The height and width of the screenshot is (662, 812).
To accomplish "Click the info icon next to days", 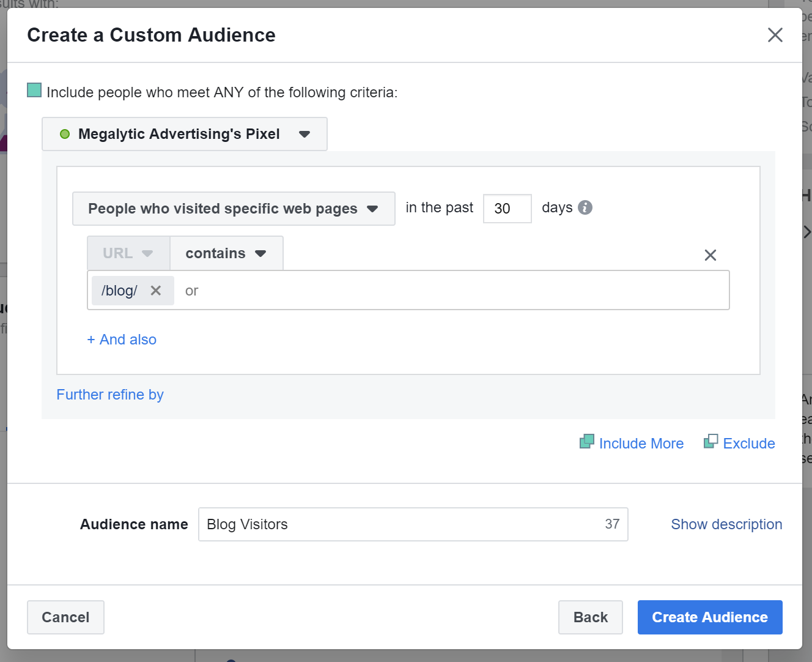I will pyautogui.click(x=585, y=207).
